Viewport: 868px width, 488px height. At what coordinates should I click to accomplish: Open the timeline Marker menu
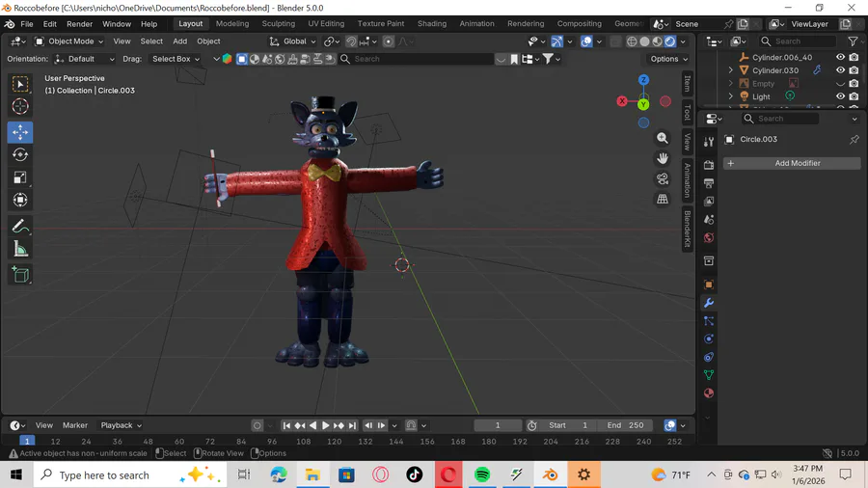tap(74, 425)
